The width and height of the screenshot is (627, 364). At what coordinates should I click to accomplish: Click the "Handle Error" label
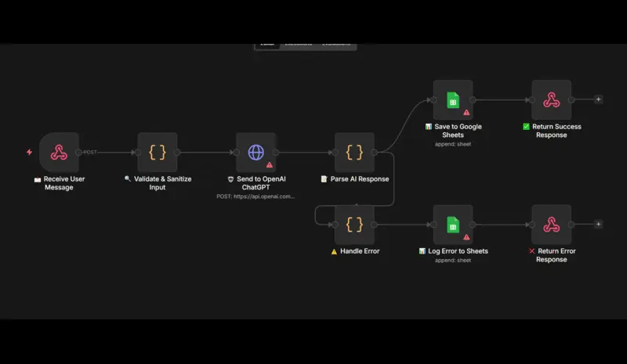[x=355, y=251]
